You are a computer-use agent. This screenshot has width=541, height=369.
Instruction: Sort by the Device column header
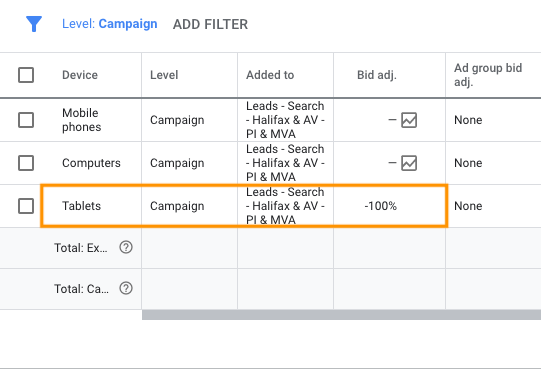click(80, 75)
